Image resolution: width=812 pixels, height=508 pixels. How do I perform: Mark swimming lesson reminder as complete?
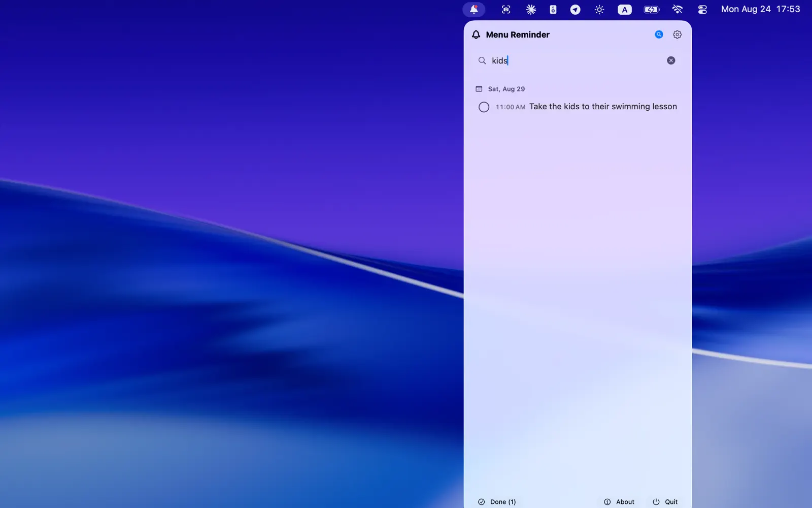click(484, 107)
